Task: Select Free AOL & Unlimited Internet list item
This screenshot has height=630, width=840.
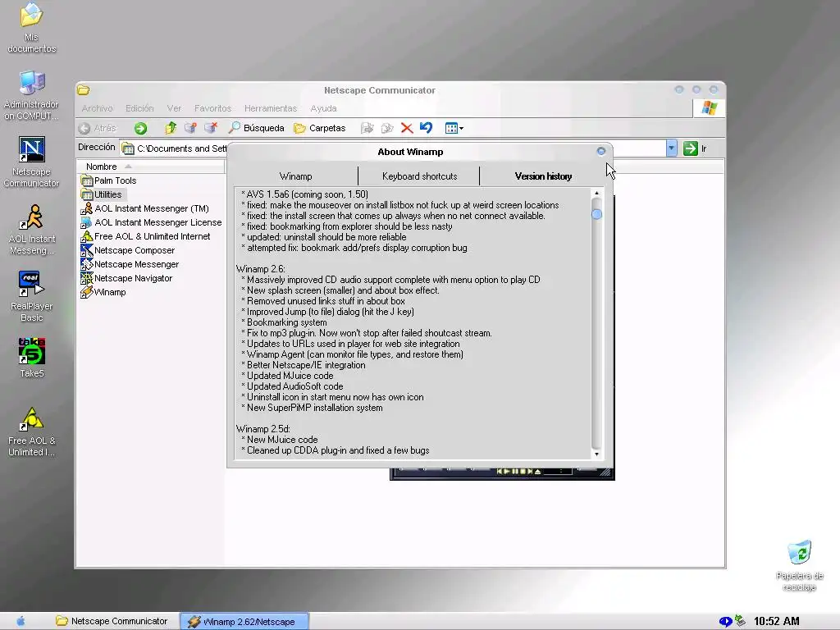Action: 146,236
